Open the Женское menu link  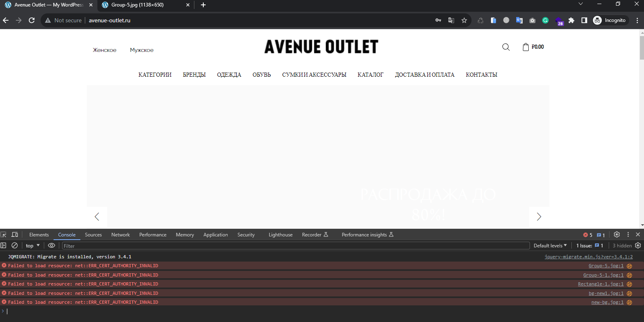(105, 50)
